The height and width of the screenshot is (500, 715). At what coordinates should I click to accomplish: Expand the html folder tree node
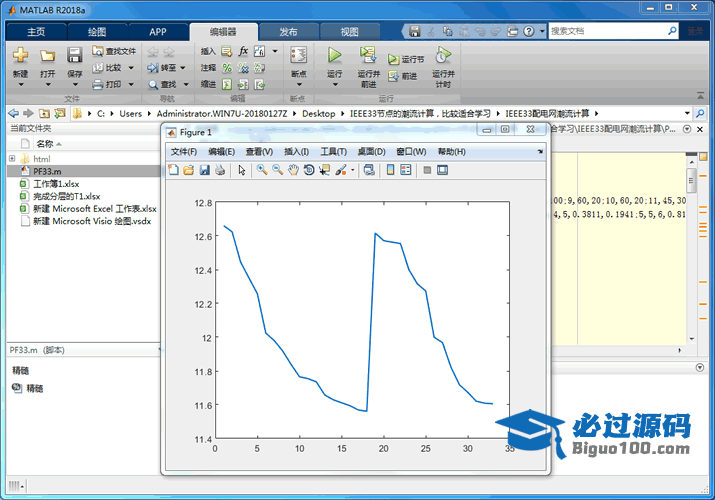coord(12,159)
